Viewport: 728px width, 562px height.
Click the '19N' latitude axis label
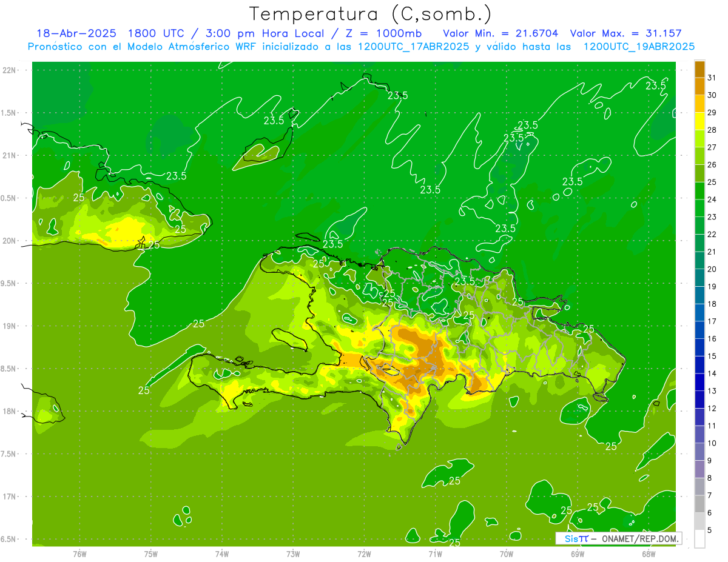click(9, 326)
